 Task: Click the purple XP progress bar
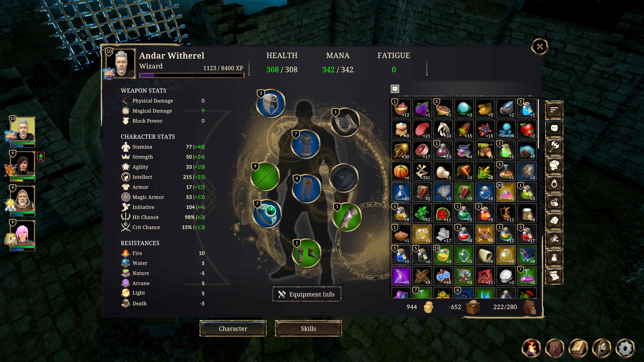click(192, 75)
